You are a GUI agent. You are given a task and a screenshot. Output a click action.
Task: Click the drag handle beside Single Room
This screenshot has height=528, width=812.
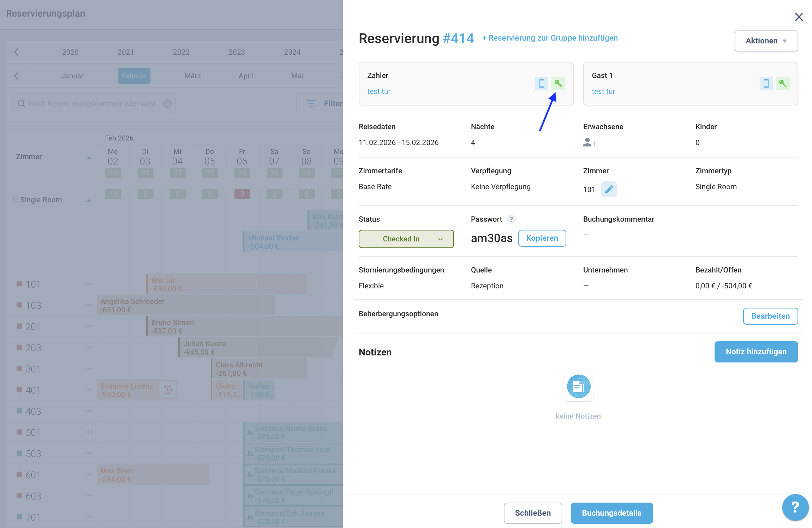point(15,199)
